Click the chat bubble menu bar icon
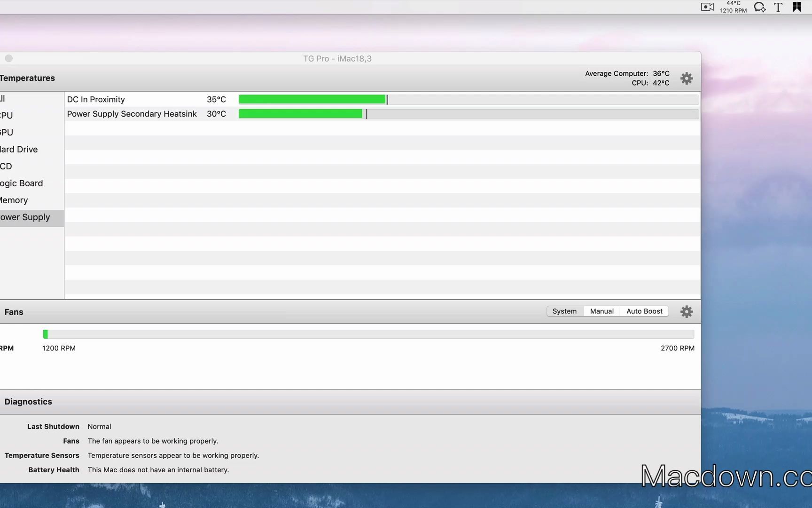 (760, 7)
